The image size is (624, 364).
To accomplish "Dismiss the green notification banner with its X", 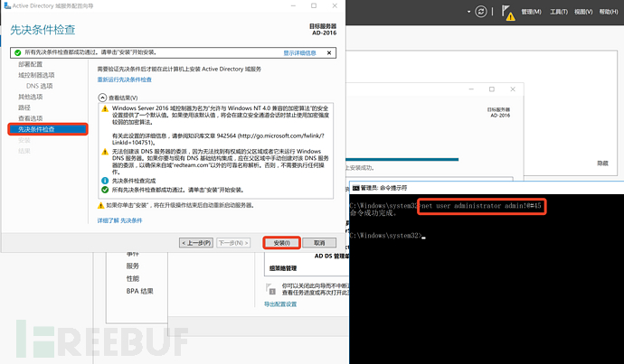I will click(x=329, y=53).
